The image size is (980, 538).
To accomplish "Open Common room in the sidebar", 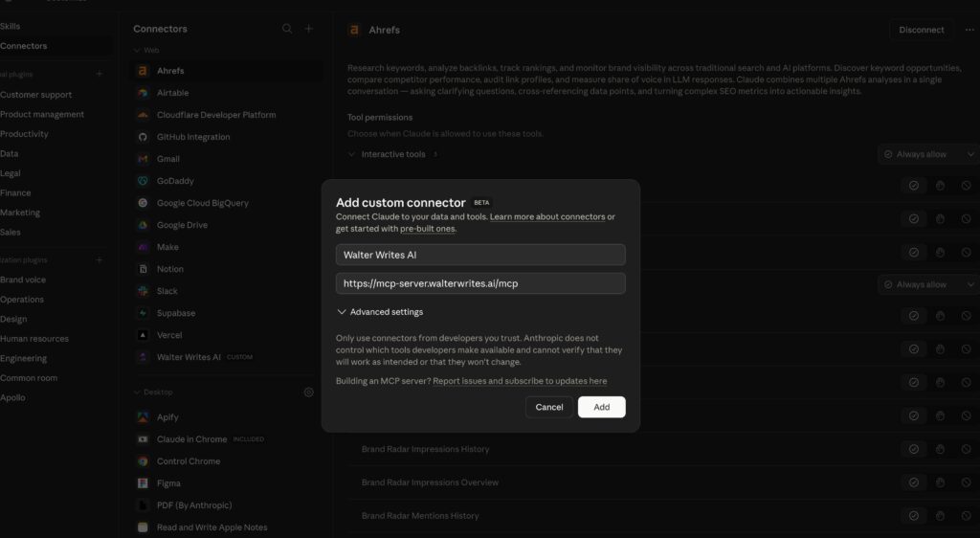I will point(29,378).
